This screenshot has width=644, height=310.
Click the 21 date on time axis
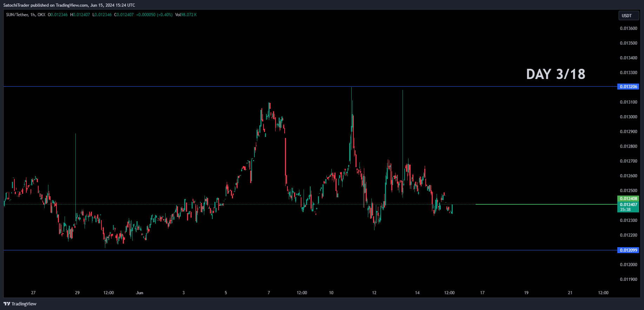(x=570, y=293)
